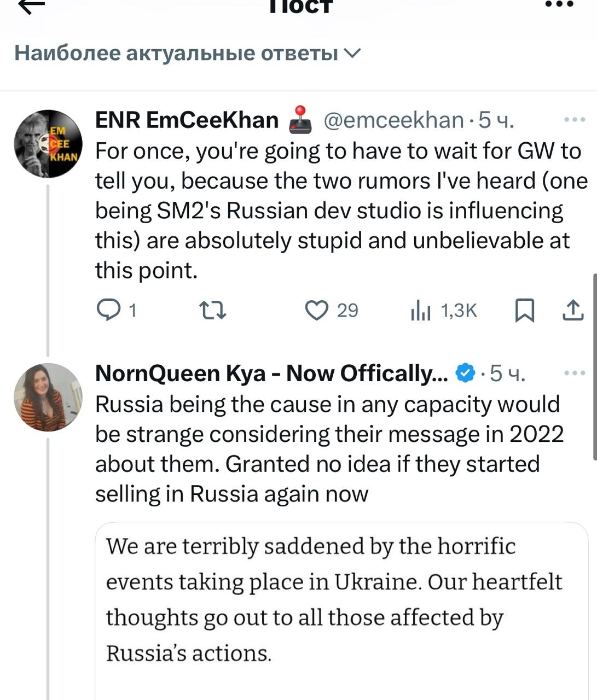This screenshot has width=597, height=700.
Task: Click NornQueen Kya's blue verified badge
Action: point(465,374)
